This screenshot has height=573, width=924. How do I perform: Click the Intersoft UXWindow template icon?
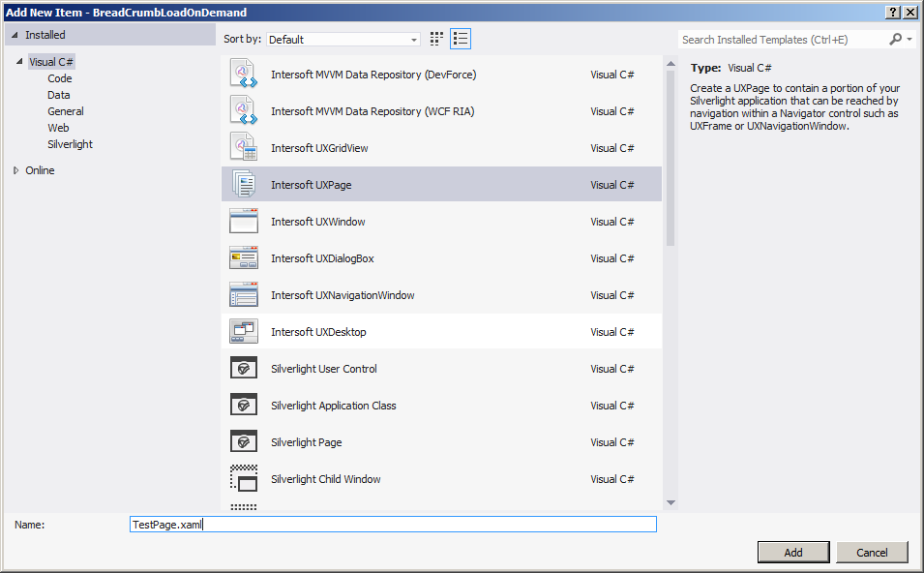pos(243,222)
